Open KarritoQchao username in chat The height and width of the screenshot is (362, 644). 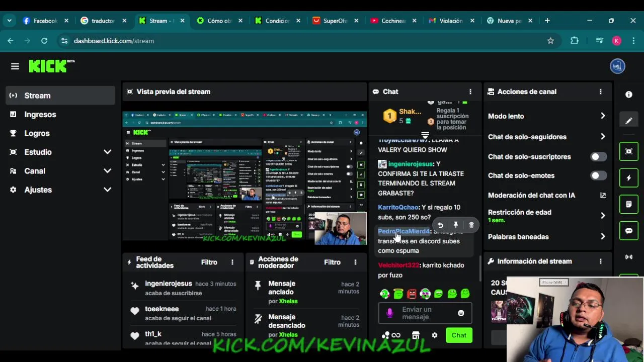click(398, 207)
